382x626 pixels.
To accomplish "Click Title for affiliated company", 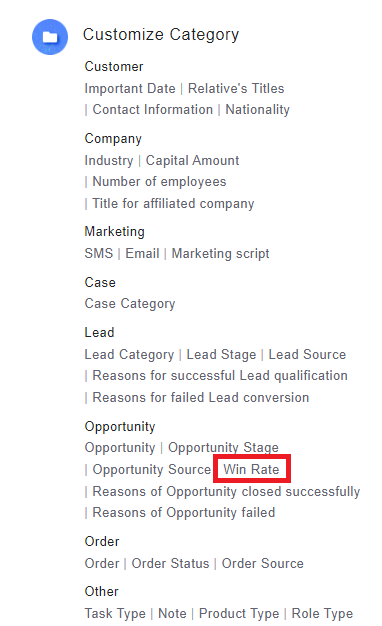I will [173, 204].
